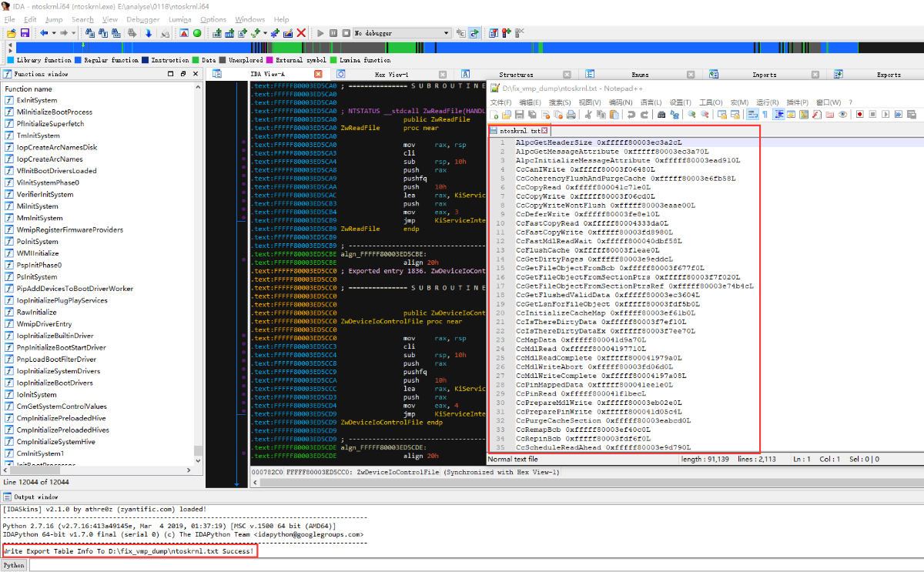
Task: Open the File menu in IDA
Action: point(9,19)
